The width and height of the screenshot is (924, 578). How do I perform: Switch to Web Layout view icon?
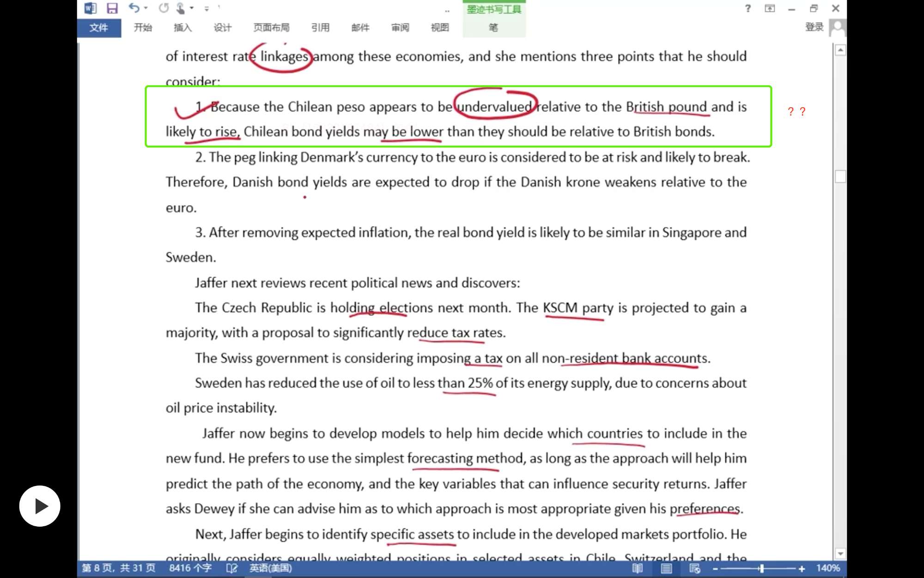pyautogui.click(x=694, y=568)
